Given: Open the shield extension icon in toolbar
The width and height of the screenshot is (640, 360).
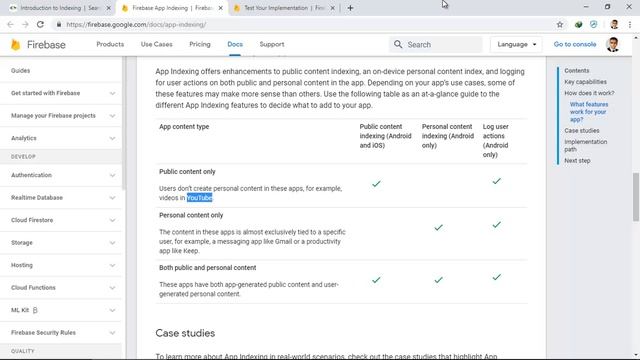Looking at the screenshot, I should coord(593,24).
